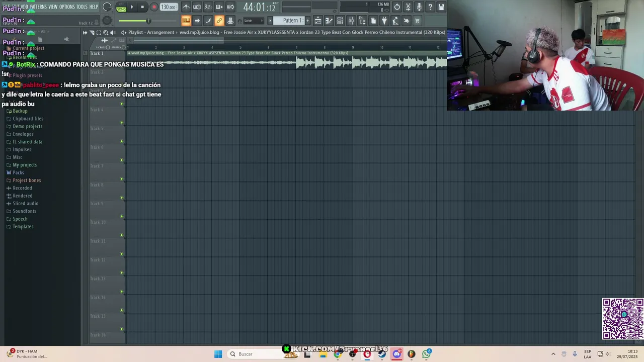Expand the Backup folder in browser
This screenshot has width=644, height=362.
pyautogui.click(x=20, y=111)
